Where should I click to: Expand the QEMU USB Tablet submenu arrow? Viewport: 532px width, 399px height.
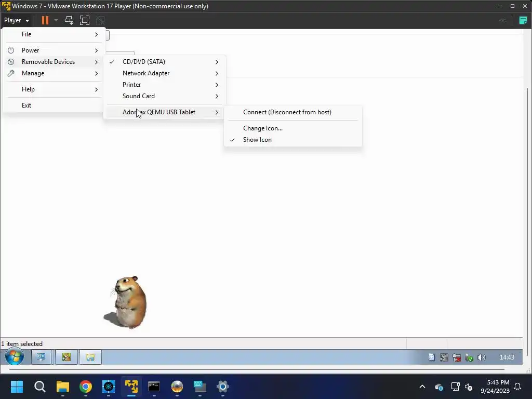(x=217, y=112)
